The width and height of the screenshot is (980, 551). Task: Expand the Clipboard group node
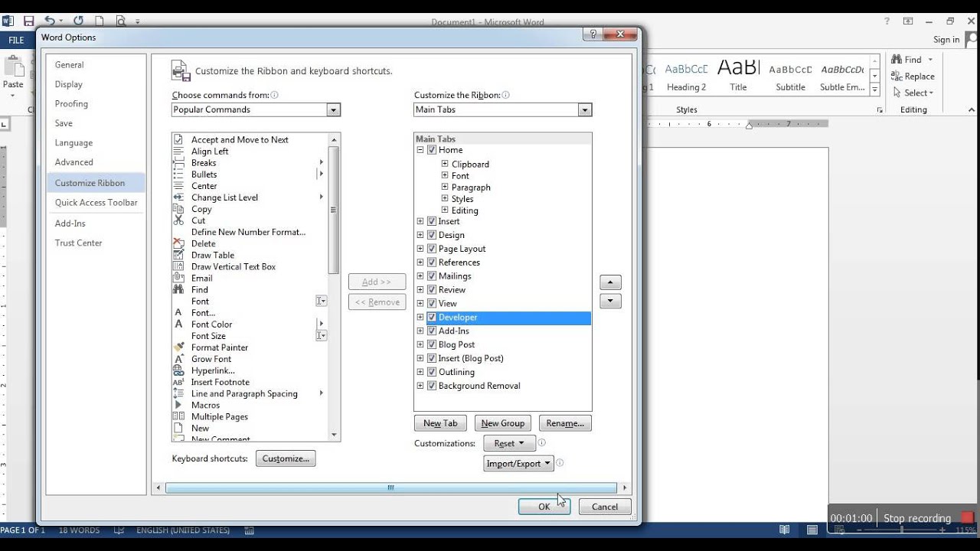pos(445,164)
